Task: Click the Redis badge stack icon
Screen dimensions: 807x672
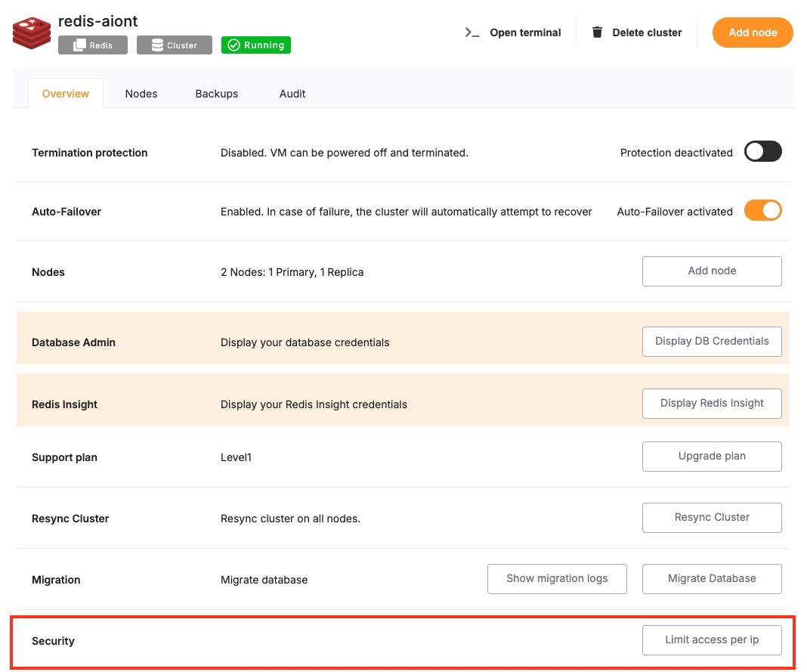Action: [x=79, y=45]
